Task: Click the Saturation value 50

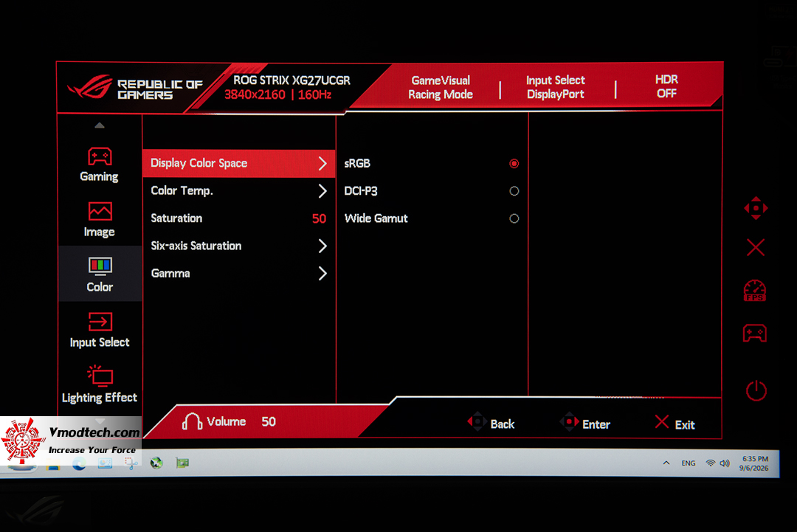Action: click(319, 218)
